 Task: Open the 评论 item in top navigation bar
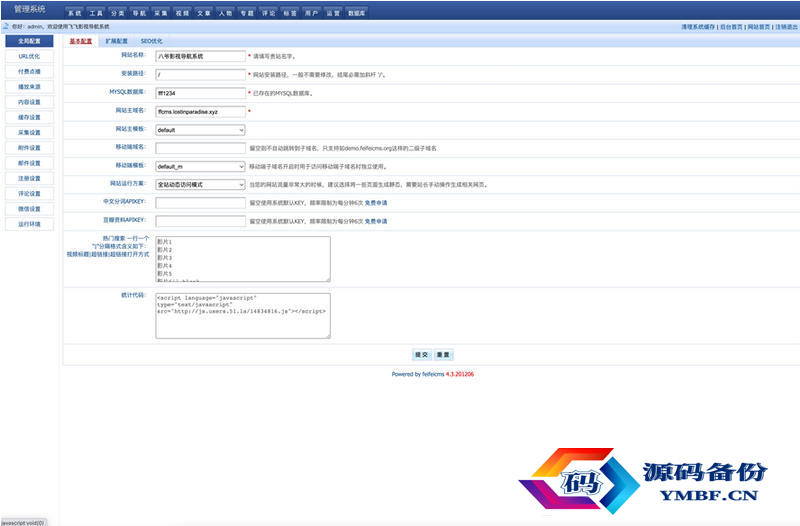pos(269,13)
